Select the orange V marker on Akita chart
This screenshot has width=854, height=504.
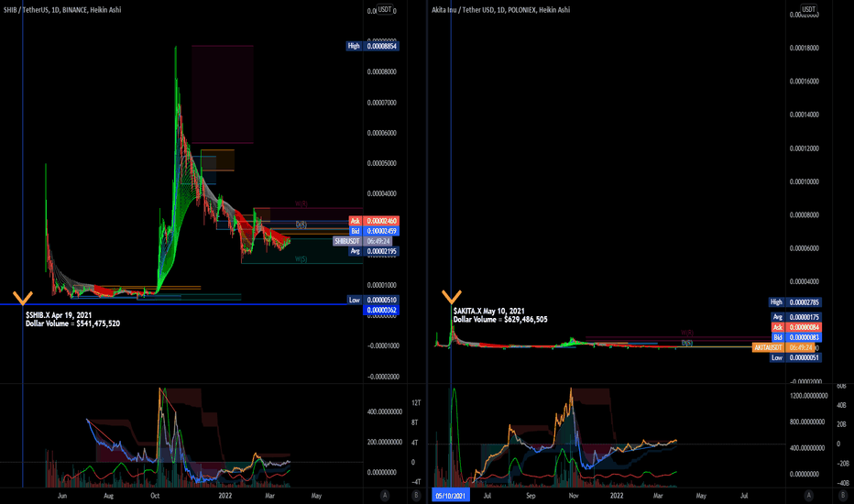452,297
